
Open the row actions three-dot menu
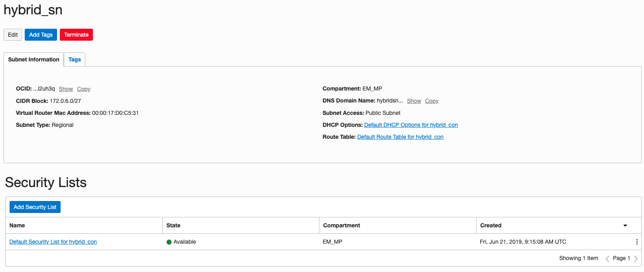(x=637, y=242)
